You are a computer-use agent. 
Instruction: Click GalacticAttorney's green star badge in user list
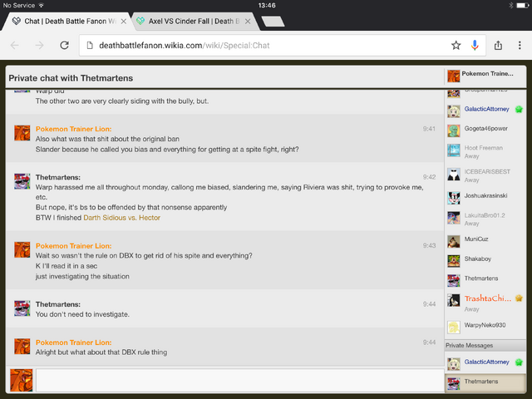pos(519,109)
